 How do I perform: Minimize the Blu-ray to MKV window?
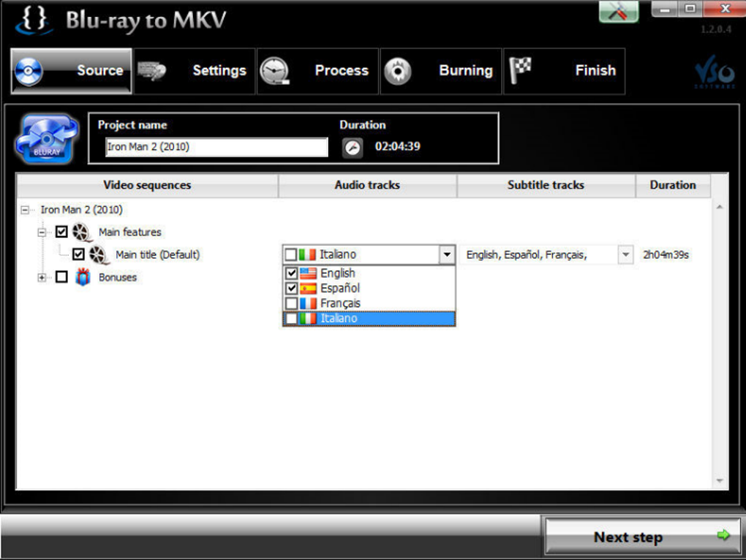664,9
